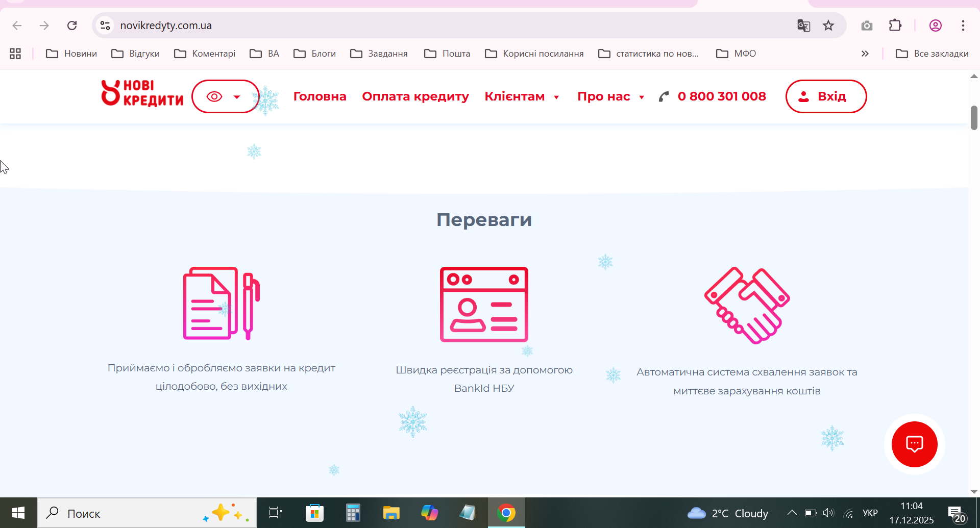
Task: Open the Корисні посилання bookmark folder
Action: click(x=534, y=54)
